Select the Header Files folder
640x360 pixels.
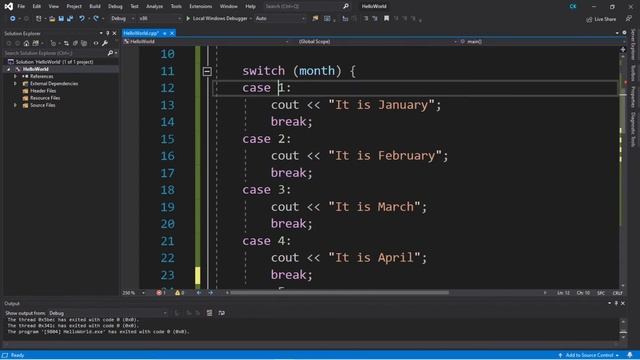(x=43, y=91)
